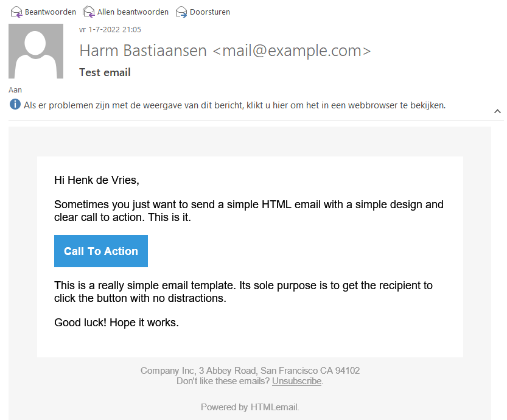Screen dimensions: 507x420
Task: Click the Doorsturen forward envelope icon
Action: [x=181, y=12]
